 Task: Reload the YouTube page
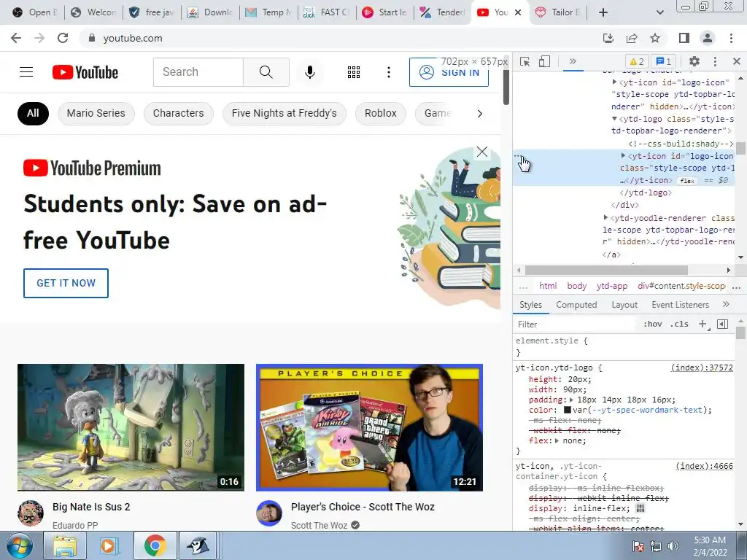click(63, 38)
